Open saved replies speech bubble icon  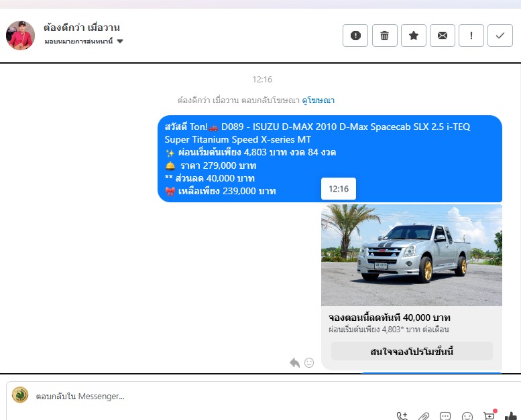point(445,416)
